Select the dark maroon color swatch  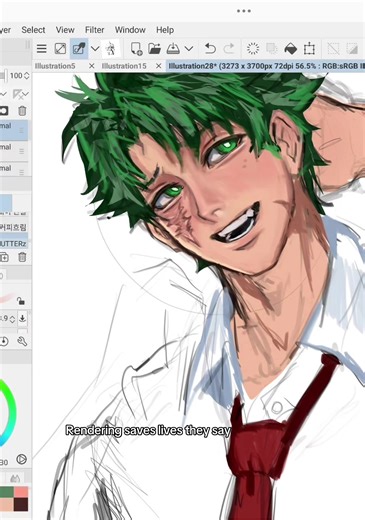pyautogui.click(x=21, y=505)
